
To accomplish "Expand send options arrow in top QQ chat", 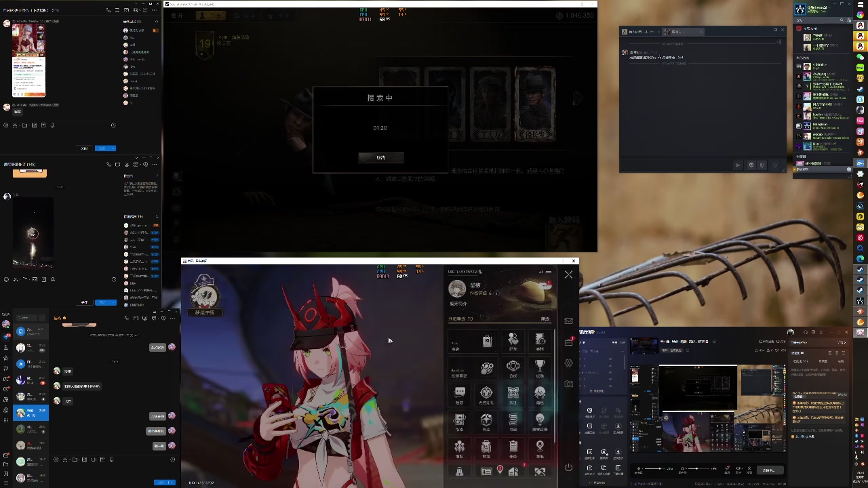I will pos(113,148).
